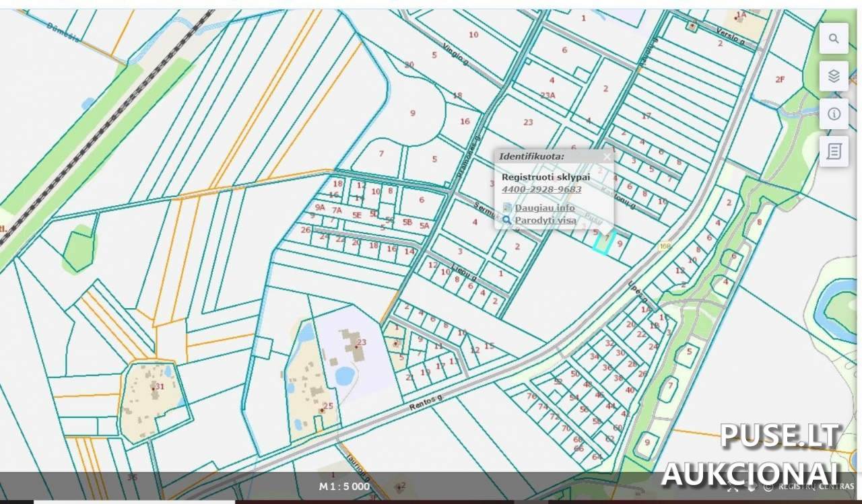
Task: Open cadastral number 4400-2928-9683 link
Action: 541,189
